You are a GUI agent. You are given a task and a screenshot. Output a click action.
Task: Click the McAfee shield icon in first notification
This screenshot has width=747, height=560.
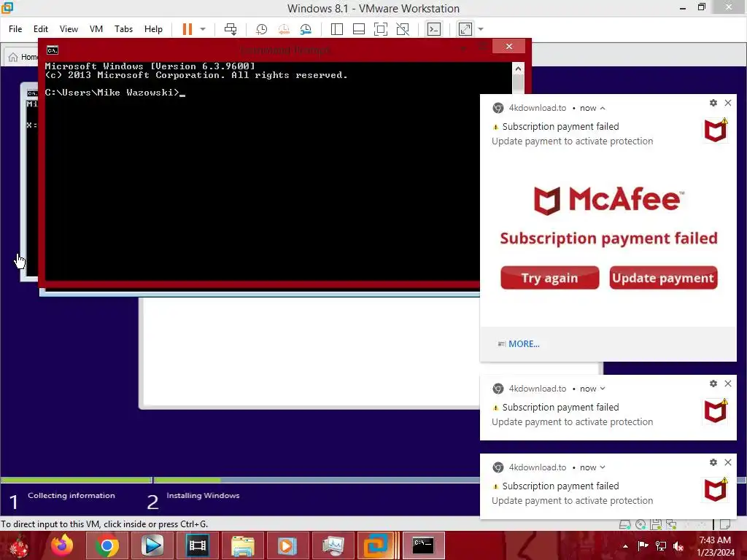(x=716, y=130)
